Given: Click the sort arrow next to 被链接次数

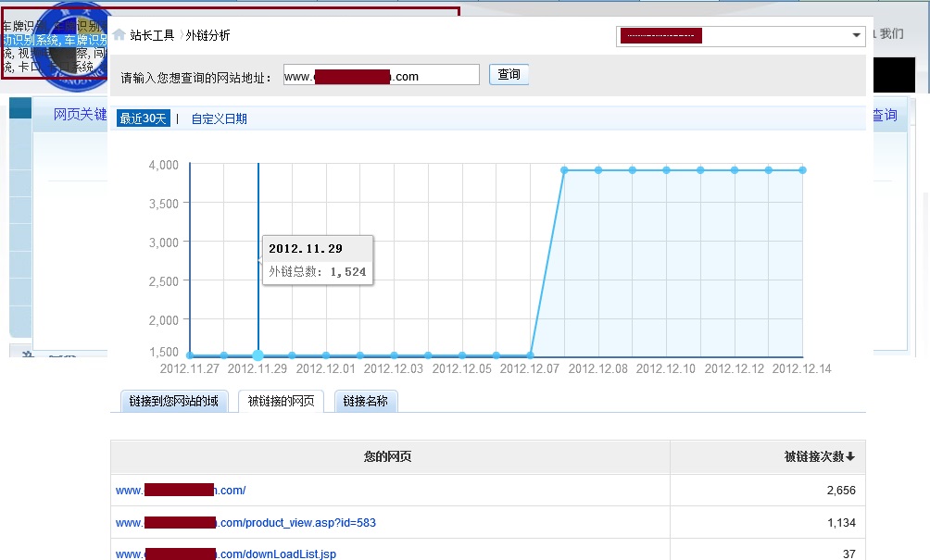Looking at the screenshot, I should (850, 457).
